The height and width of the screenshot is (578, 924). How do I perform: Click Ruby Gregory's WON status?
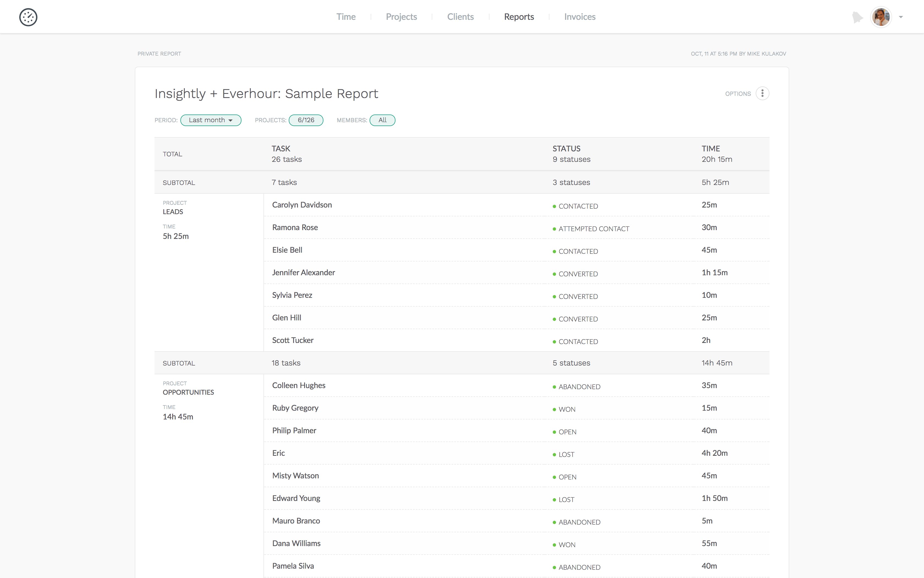[x=564, y=410]
